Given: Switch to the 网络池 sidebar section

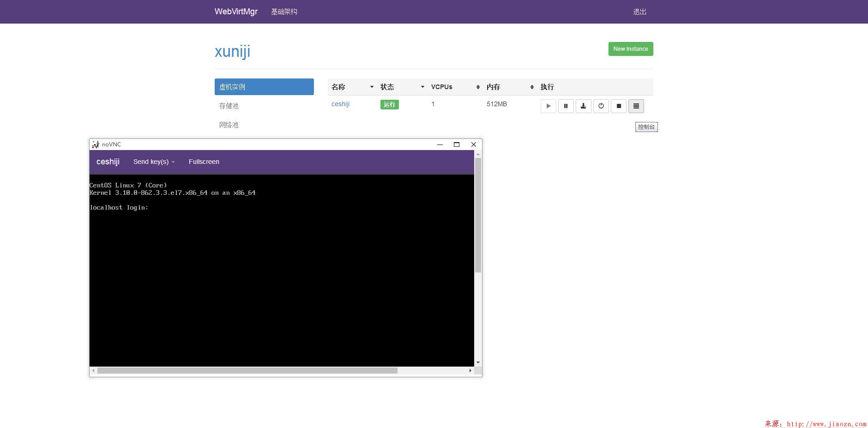Looking at the screenshot, I should (229, 125).
